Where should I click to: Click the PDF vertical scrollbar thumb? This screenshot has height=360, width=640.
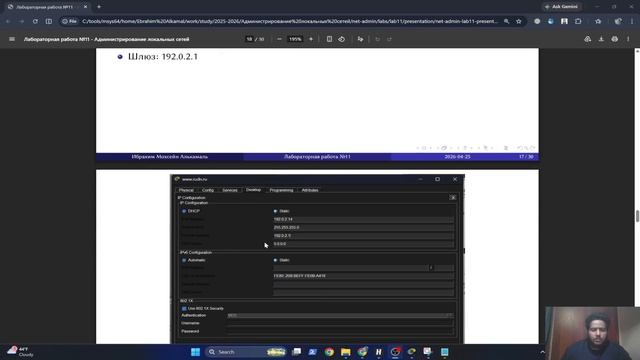[637, 216]
